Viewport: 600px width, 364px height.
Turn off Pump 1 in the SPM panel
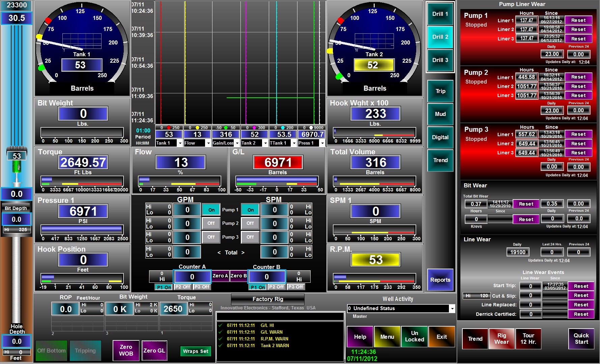pyautogui.click(x=250, y=209)
